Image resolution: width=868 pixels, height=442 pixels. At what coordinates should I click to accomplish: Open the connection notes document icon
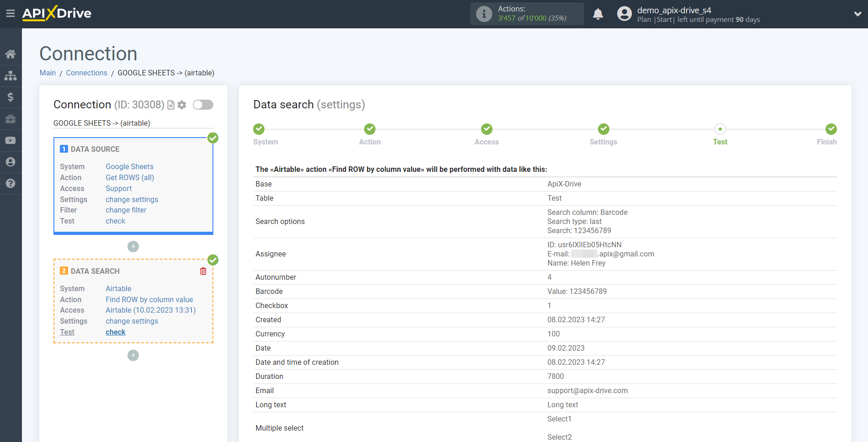click(171, 105)
